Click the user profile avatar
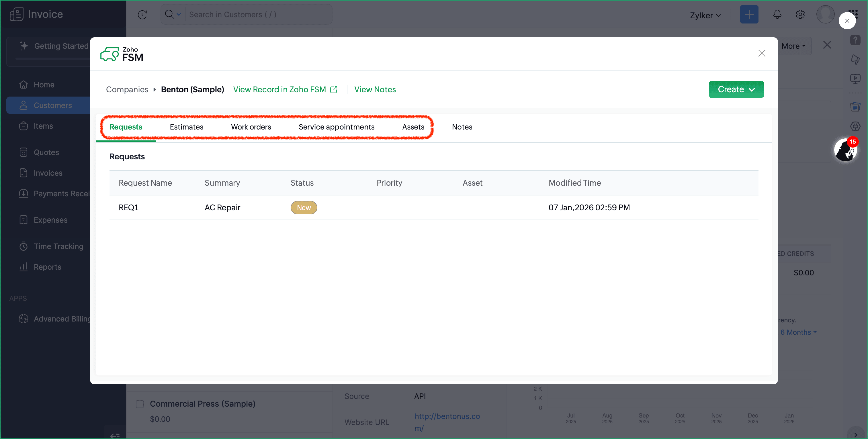This screenshot has width=868, height=439. pyautogui.click(x=825, y=15)
